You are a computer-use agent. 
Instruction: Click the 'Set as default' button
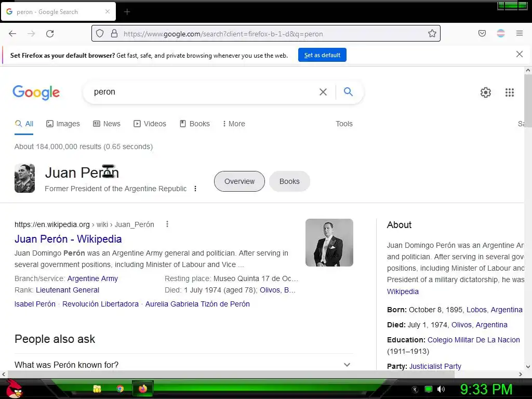[322, 55]
